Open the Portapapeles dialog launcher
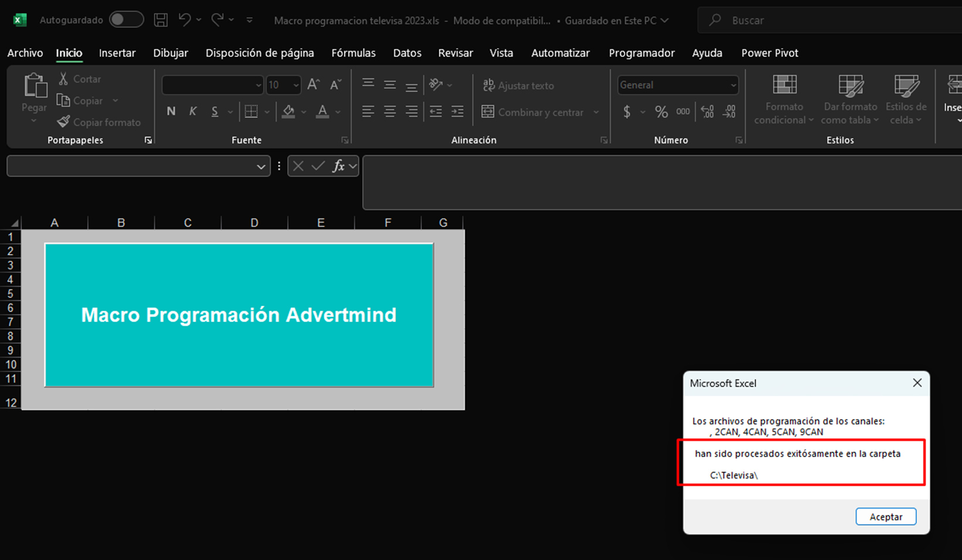This screenshot has height=560, width=962. (x=148, y=140)
